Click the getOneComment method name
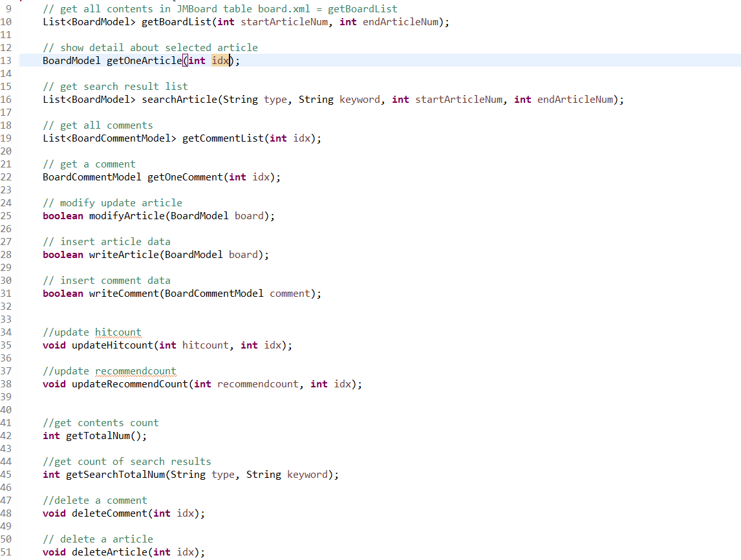 point(185,177)
